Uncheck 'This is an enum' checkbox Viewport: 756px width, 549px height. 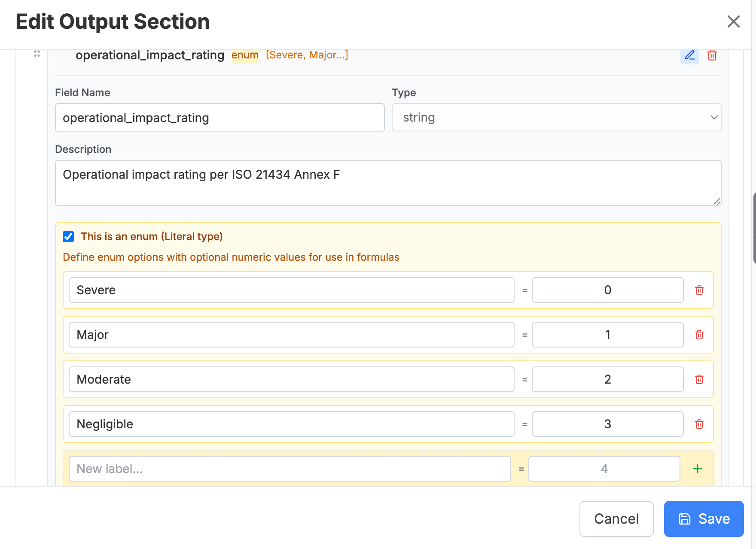point(68,237)
